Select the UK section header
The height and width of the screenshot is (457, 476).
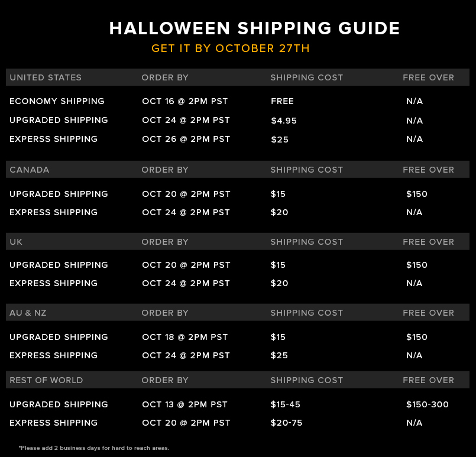(x=16, y=242)
